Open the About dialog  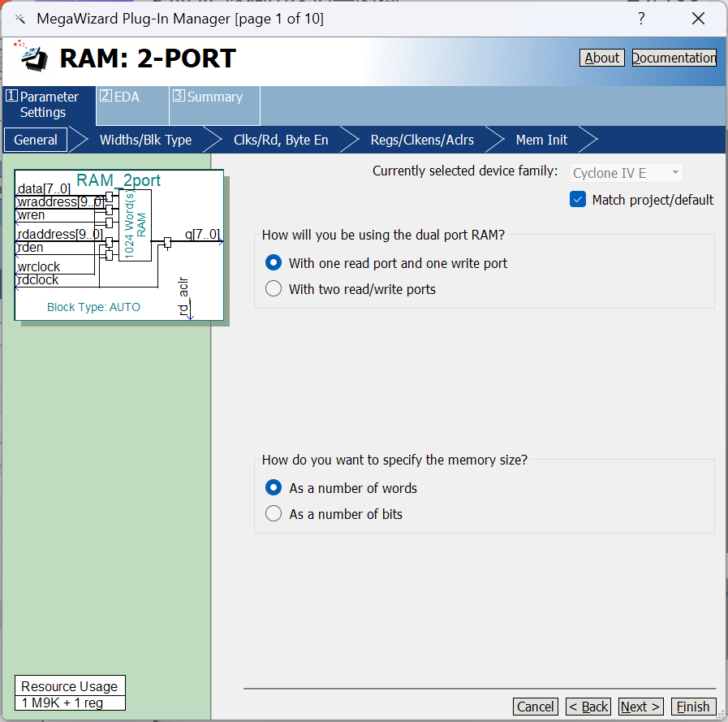pyautogui.click(x=601, y=58)
